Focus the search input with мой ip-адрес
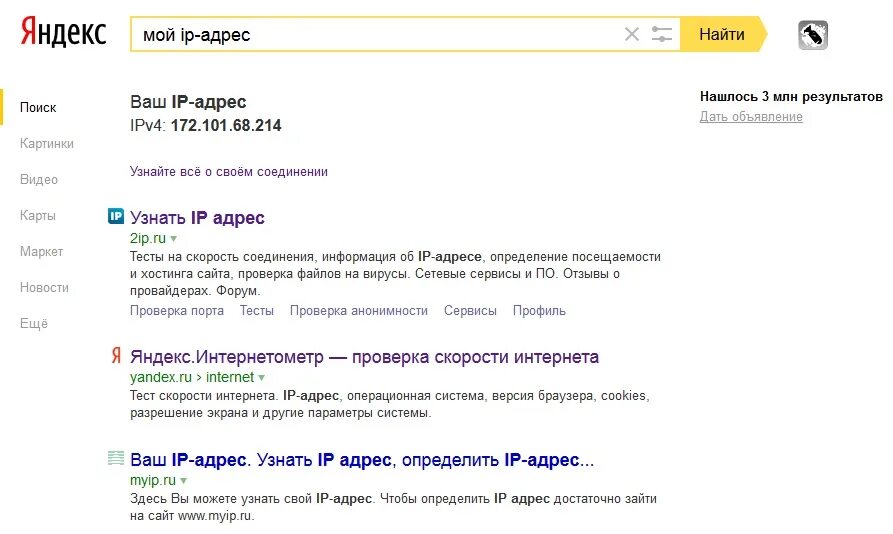The image size is (893, 534). [x=376, y=34]
